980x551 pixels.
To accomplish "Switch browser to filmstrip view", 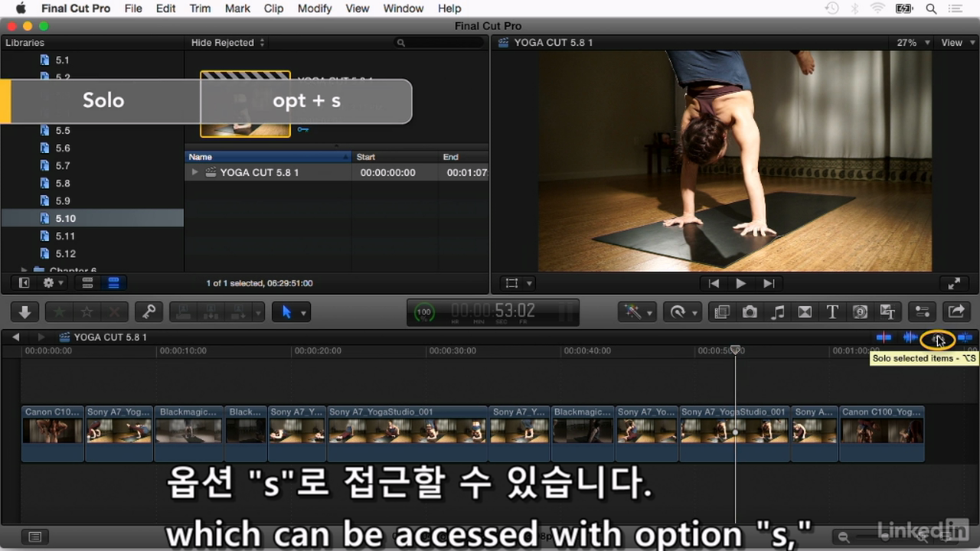I will pyautogui.click(x=87, y=283).
